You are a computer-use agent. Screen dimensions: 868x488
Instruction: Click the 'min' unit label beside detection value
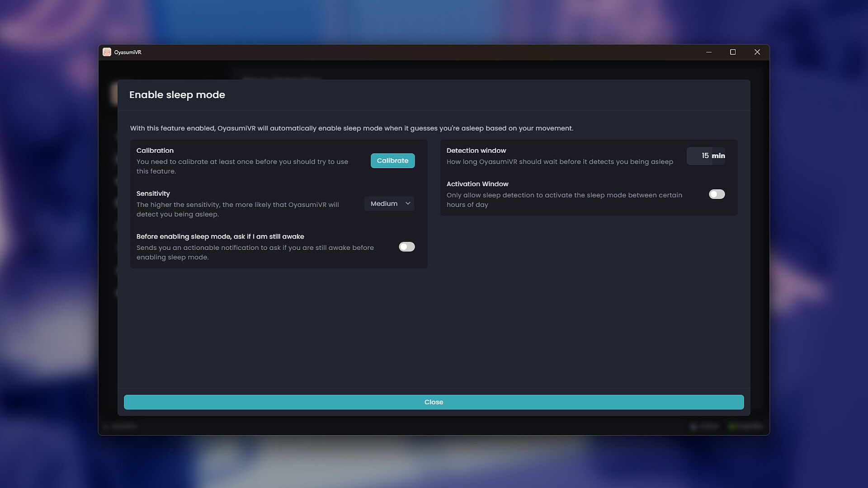718,156
